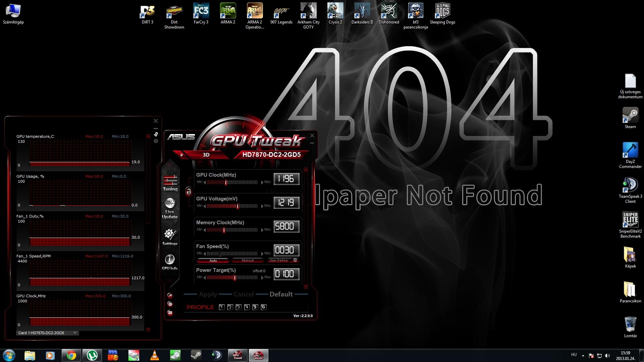Adjust the GPU Clock slider handle
Screen dimensions: 644x362
226,182
